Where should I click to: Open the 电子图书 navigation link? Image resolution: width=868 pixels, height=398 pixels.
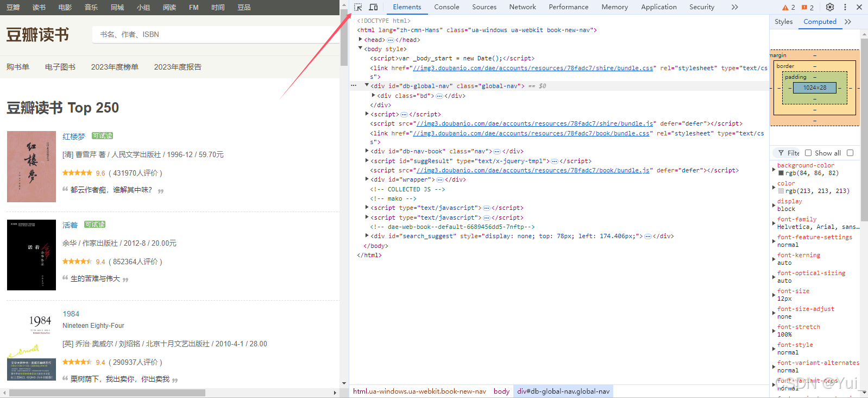[x=60, y=67]
